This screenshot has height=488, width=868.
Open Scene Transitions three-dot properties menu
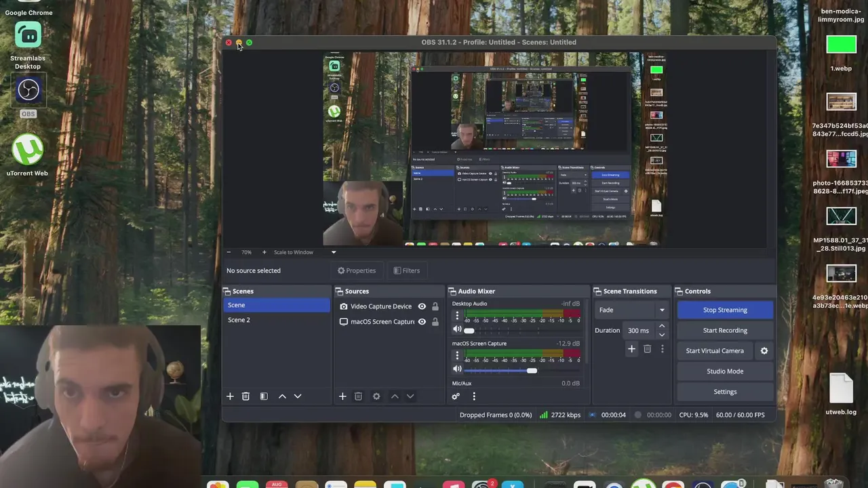click(x=663, y=348)
